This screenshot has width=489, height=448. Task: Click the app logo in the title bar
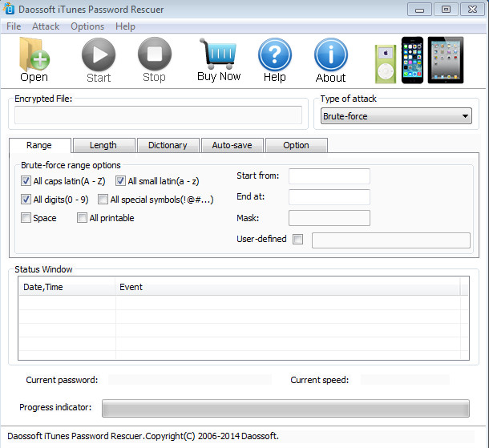[x=9, y=9]
